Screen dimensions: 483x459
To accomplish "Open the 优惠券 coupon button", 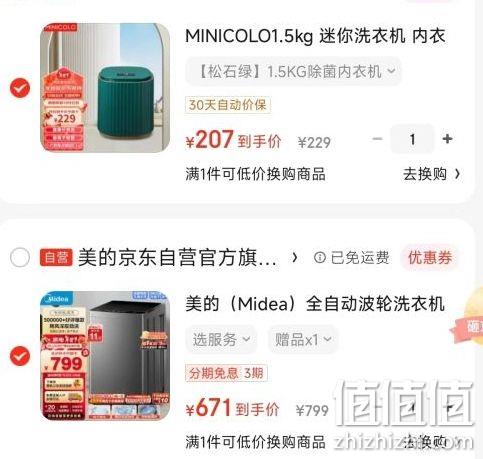I will [430, 258].
